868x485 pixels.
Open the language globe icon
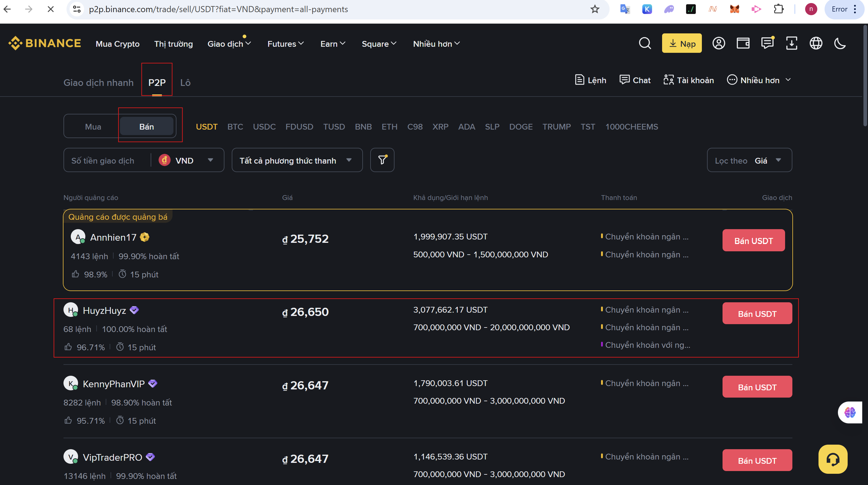[816, 43]
